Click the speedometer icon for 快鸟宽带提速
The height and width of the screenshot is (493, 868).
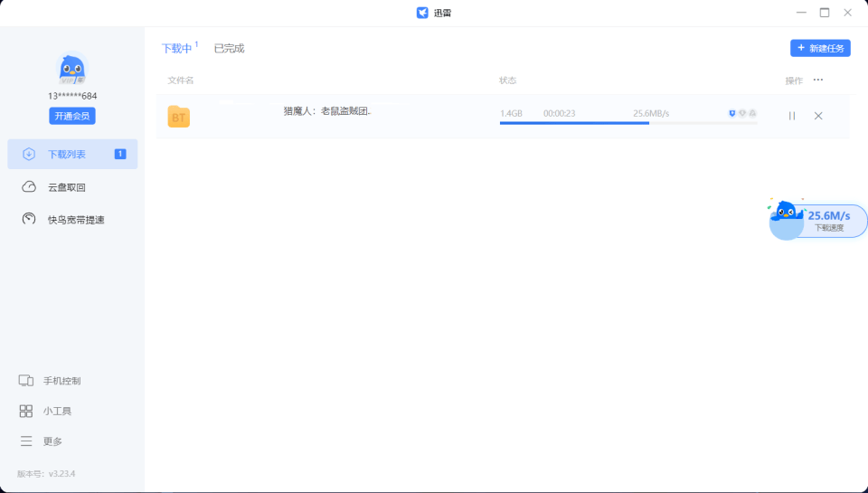tap(29, 219)
